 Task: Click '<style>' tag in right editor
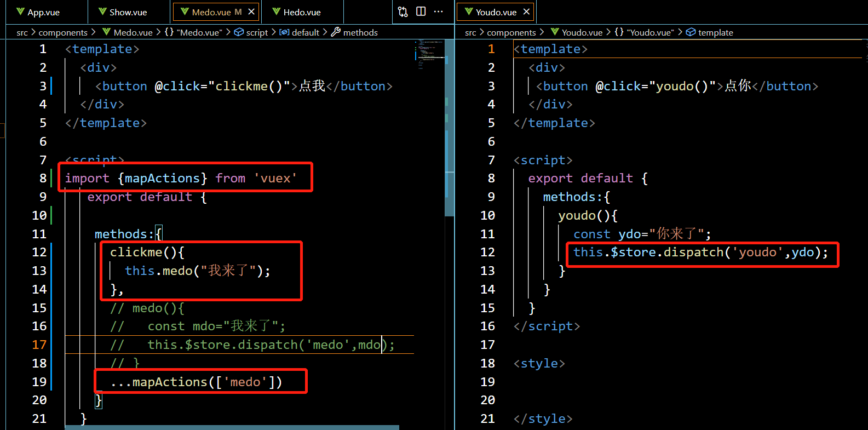click(539, 363)
